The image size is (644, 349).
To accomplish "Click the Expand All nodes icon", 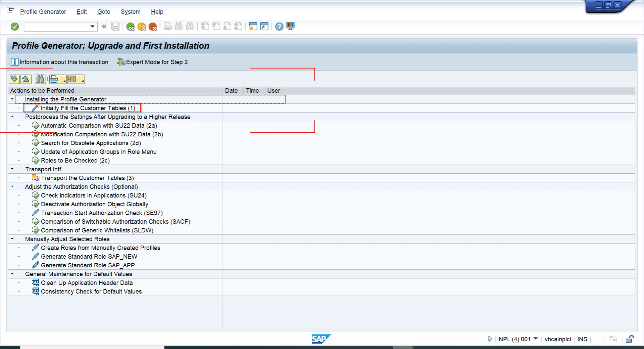I will [14, 79].
